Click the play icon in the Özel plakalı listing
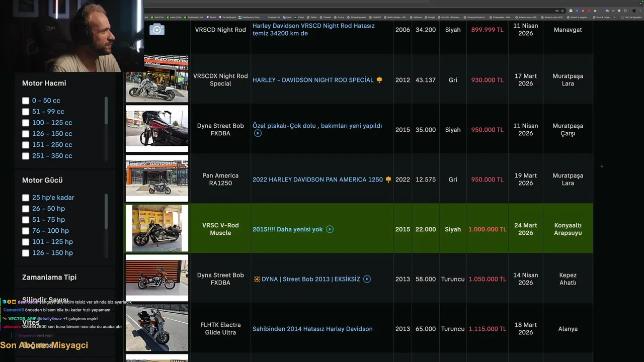Image resolution: width=644 pixels, height=362 pixels. (x=258, y=133)
